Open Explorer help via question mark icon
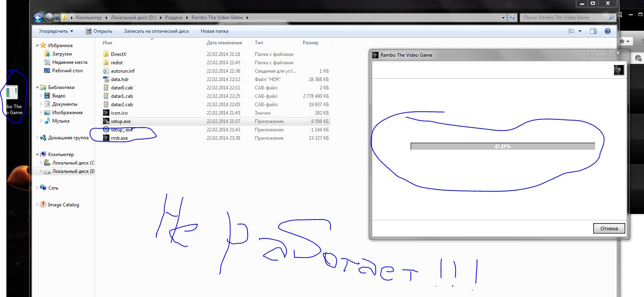 pyautogui.click(x=608, y=31)
